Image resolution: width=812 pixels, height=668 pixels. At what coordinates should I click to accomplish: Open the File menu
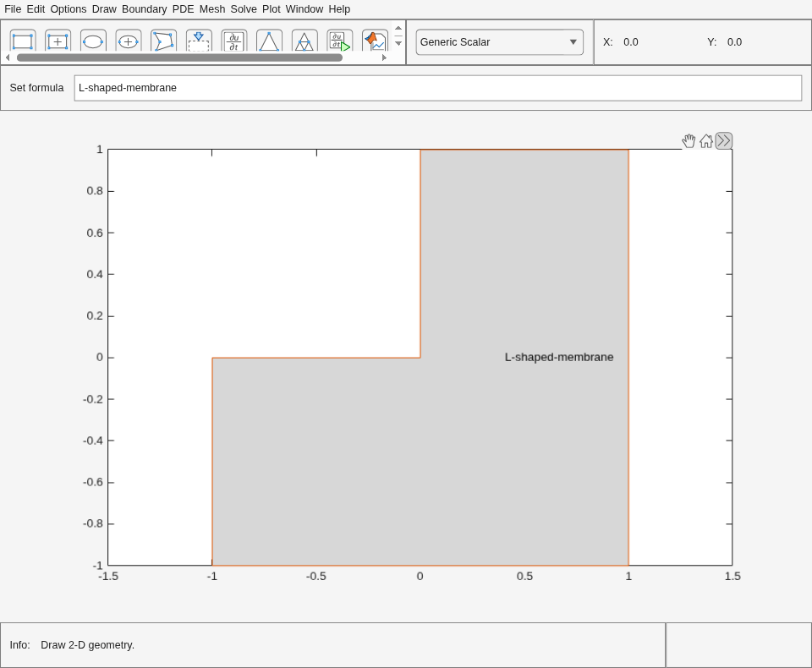pos(13,9)
